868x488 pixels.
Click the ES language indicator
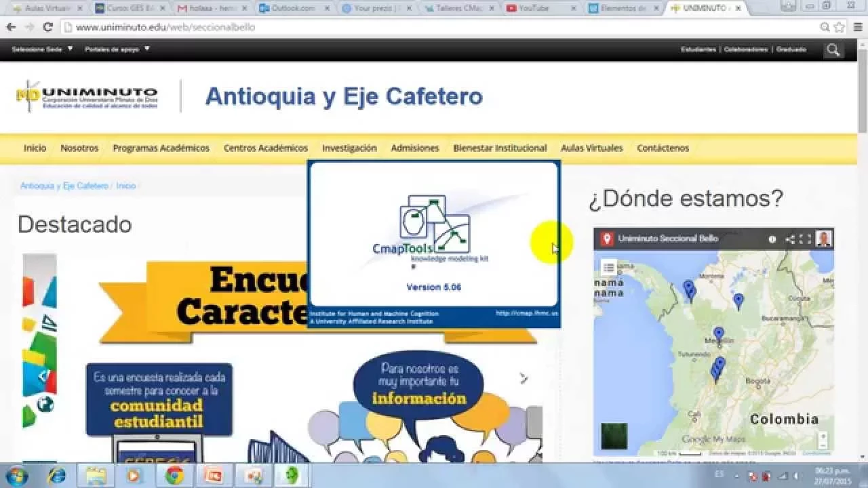(x=719, y=476)
